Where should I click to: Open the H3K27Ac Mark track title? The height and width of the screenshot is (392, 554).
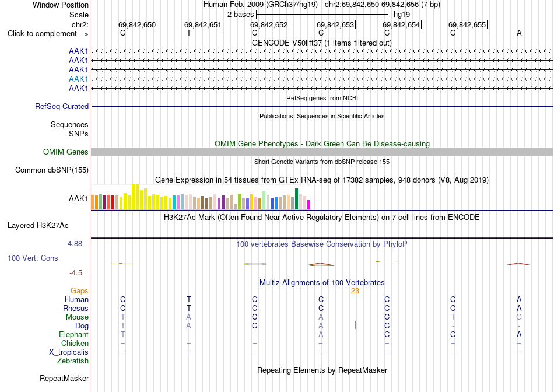click(322, 217)
